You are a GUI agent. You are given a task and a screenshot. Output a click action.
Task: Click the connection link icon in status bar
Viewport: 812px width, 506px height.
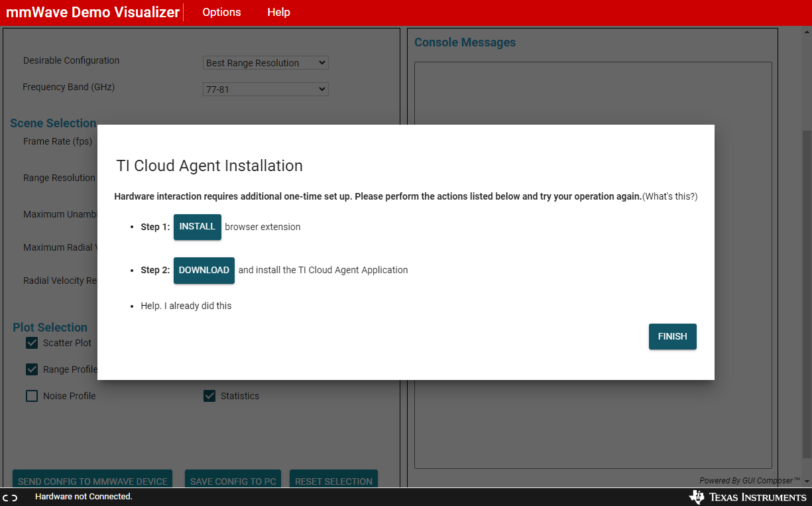[10, 497]
